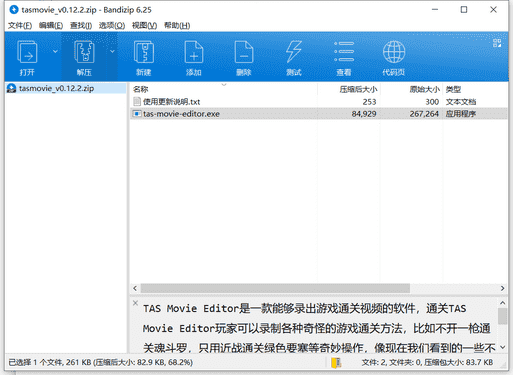
Task: Close the archive comment panel
Action: click(135, 303)
